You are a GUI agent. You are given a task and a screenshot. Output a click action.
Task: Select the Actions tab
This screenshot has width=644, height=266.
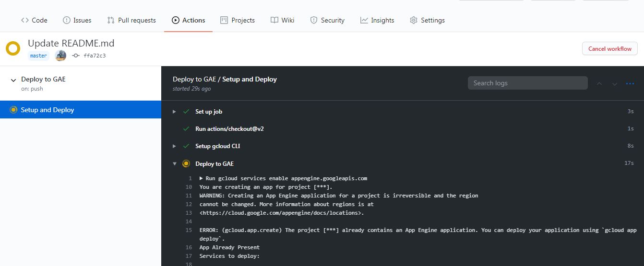coord(188,20)
